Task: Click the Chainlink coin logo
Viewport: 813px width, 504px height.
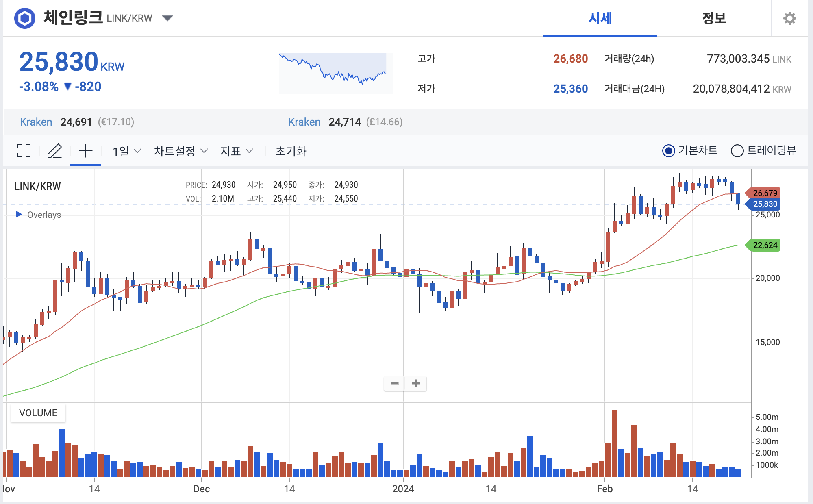Action: 25,18
